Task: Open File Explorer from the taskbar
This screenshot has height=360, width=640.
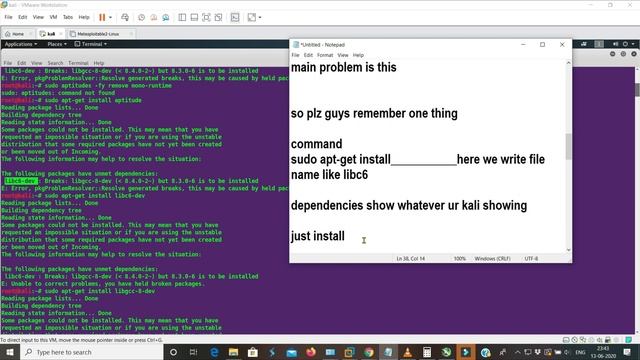Action: [233, 352]
